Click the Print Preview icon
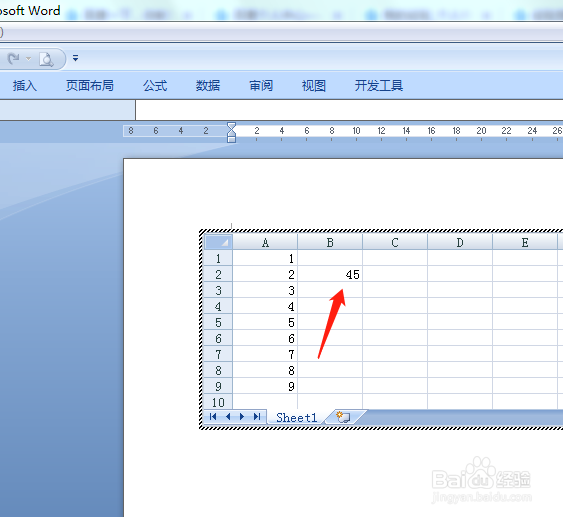Viewport: 563px width, 517px height. tap(46, 59)
